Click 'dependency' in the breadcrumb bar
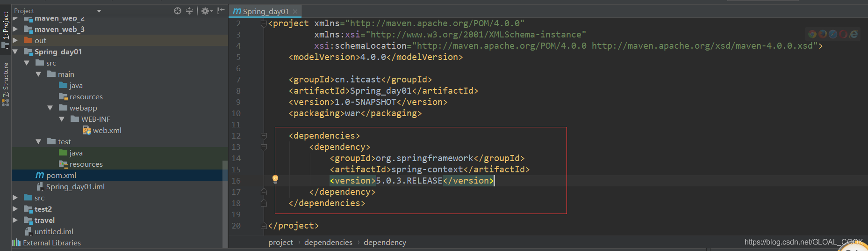Viewport: 868px width, 251px height. [385, 242]
